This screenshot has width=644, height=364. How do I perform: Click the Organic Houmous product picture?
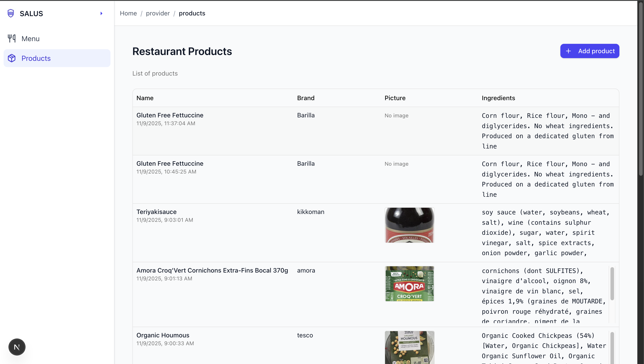(409, 347)
